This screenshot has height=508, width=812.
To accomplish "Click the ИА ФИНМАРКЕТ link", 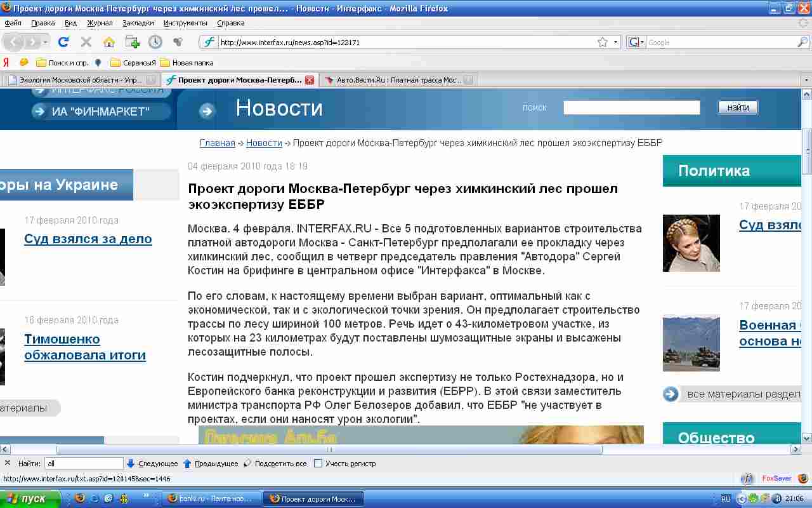I will pyautogui.click(x=101, y=112).
